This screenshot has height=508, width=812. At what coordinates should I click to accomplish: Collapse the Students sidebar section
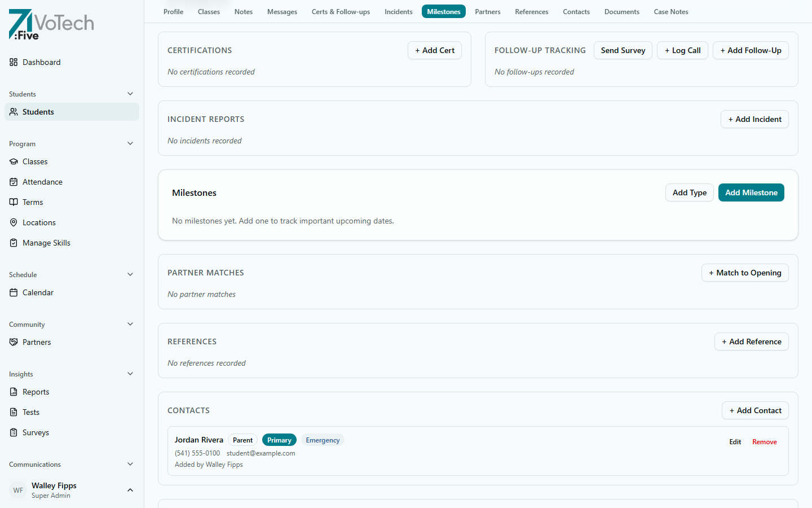pyautogui.click(x=130, y=94)
